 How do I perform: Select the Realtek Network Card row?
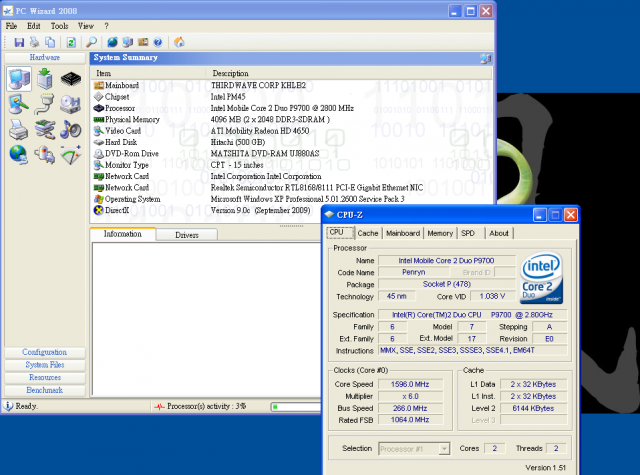291,188
